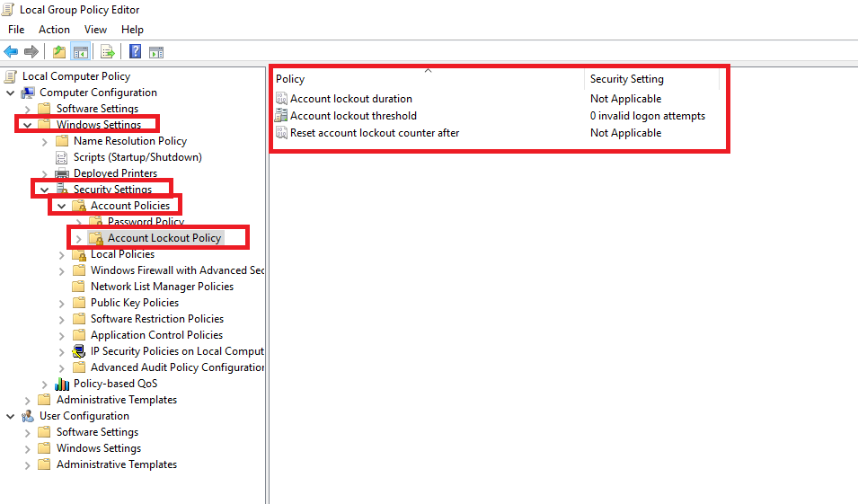
Task: Click the Local Computer Policy root icon
Action: click(x=10, y=76)
